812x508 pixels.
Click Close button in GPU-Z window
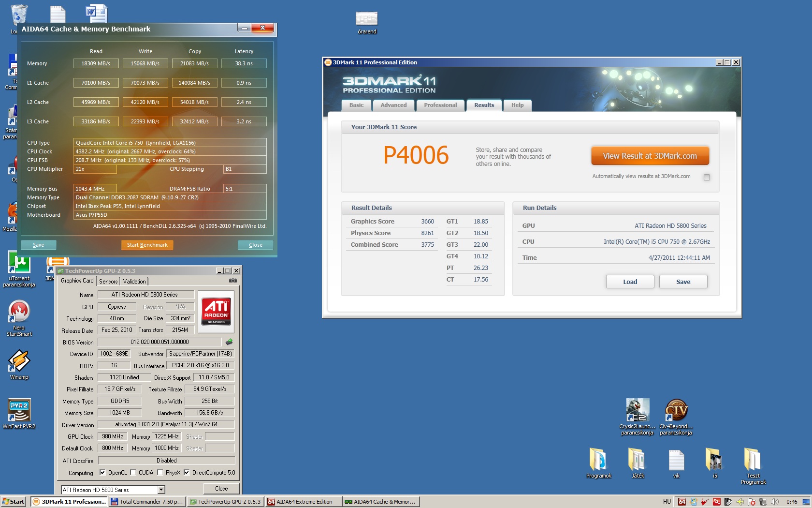[x=221, y=489]
